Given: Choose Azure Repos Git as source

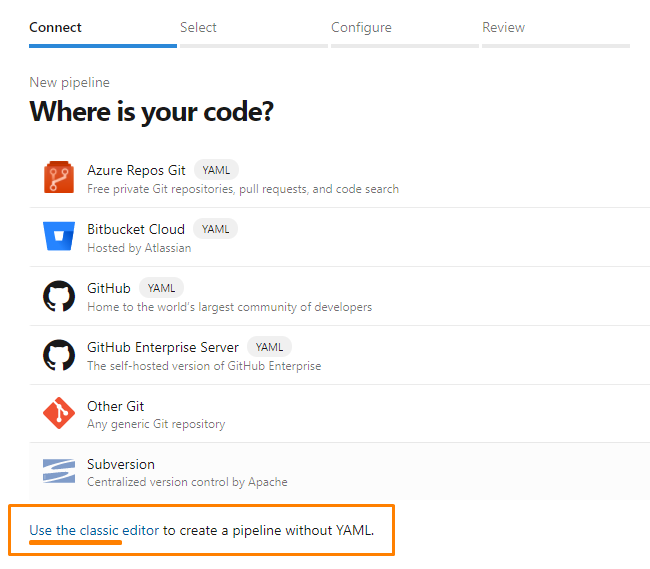Looking at the screenshot, I should [x=136, y=170].
